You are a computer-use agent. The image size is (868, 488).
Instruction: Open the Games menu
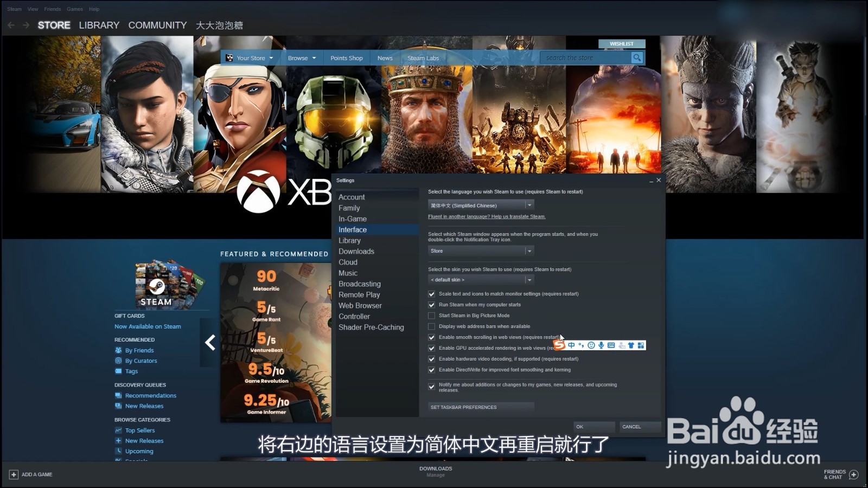click(x=75, y=9)
